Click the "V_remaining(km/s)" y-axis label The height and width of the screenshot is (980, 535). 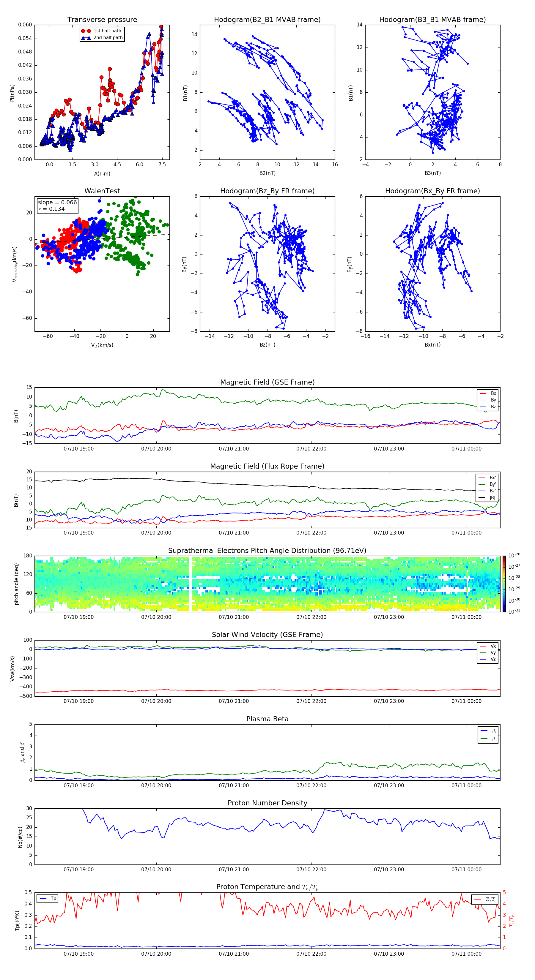[x=15, y=264]
